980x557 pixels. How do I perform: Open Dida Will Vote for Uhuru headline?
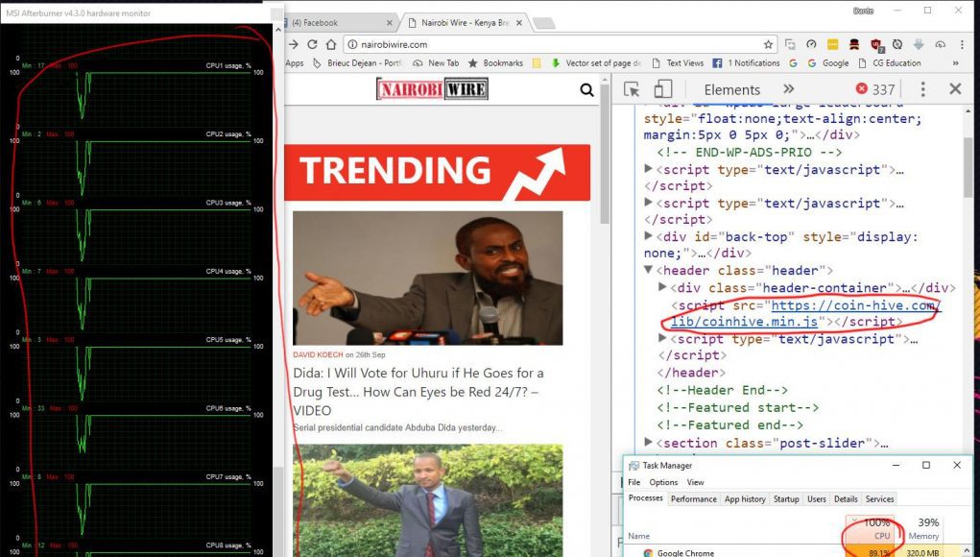418,391
